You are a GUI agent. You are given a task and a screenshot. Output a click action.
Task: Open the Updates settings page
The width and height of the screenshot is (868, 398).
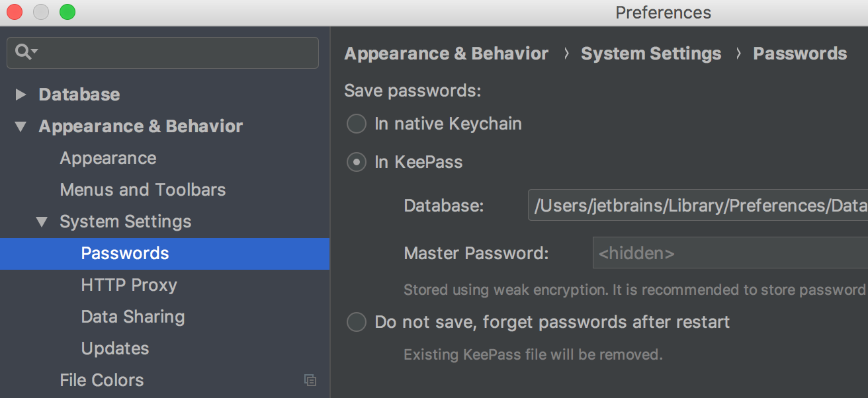coord(115,348)
